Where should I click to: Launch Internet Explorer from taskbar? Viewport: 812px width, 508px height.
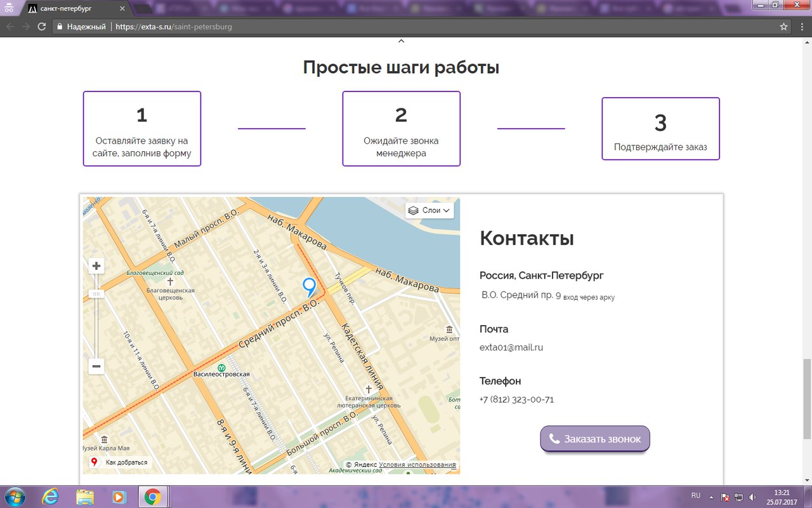[x=50, y=497]
